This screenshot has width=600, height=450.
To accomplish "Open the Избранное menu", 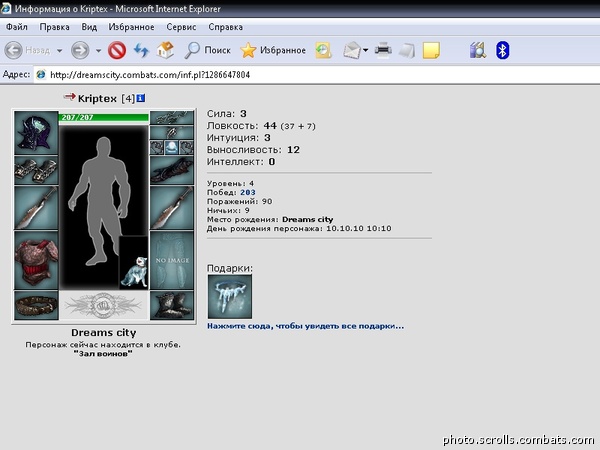I will tap(131, 27).
